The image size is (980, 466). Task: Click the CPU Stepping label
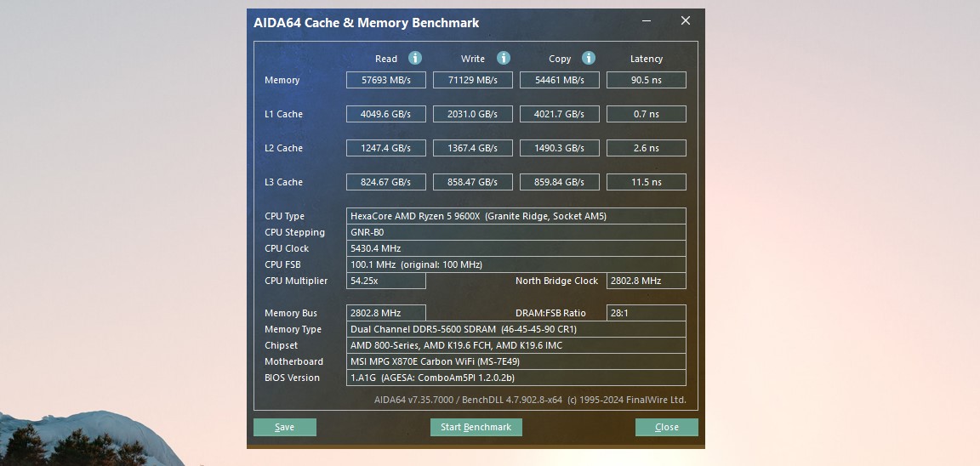tap(294, 232)
